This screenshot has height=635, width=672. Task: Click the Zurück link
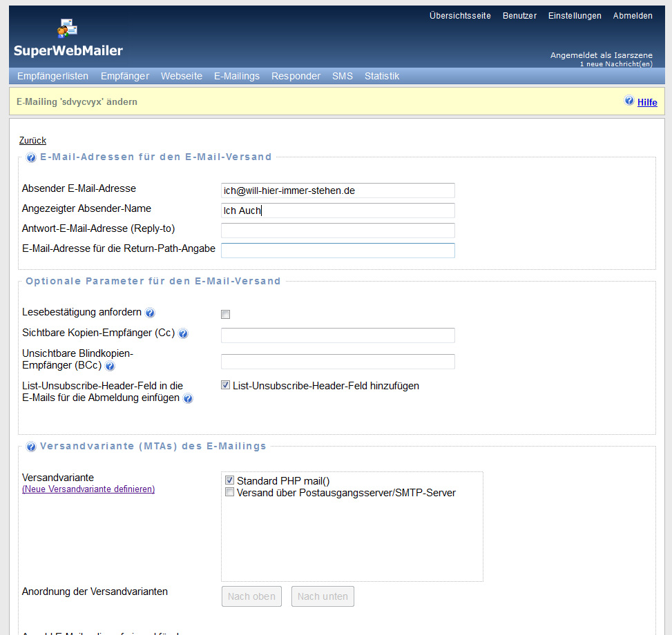(32, 140)
